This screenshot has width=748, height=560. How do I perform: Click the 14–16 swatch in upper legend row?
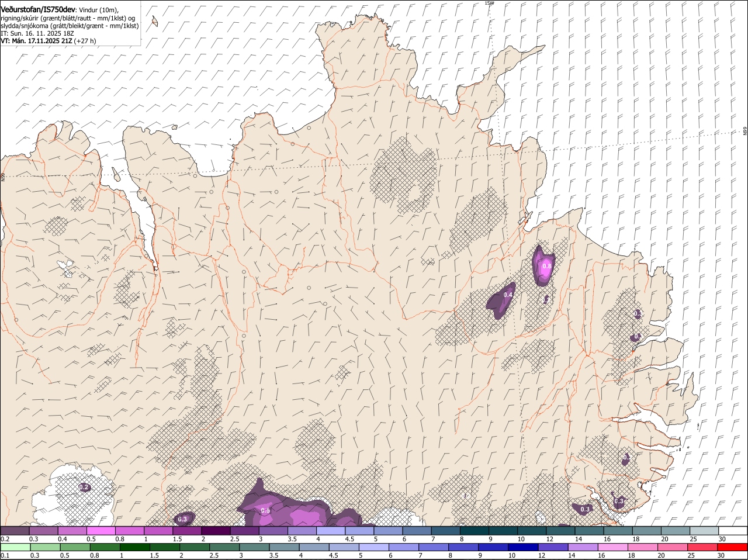tap(589, 531)
